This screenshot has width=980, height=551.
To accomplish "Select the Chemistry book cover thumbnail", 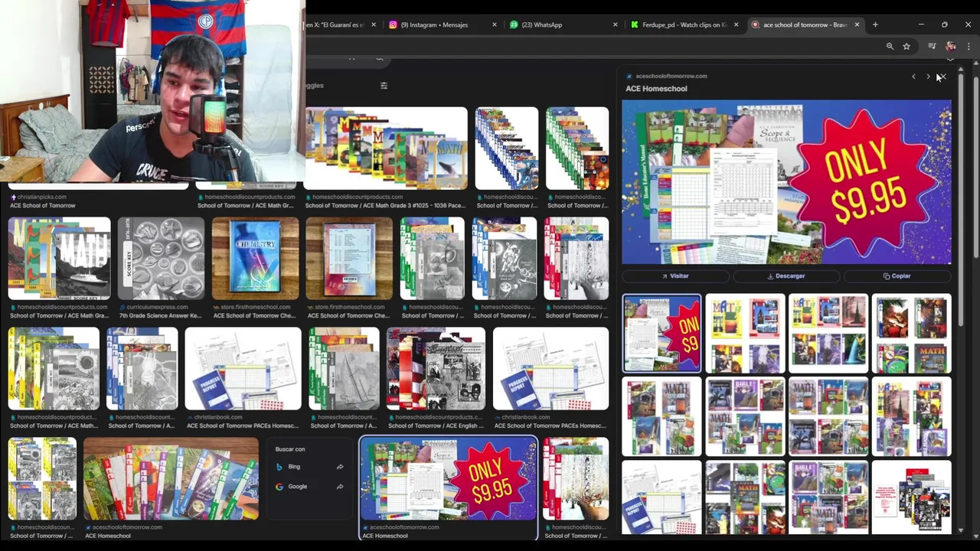I will pos(255,259).
